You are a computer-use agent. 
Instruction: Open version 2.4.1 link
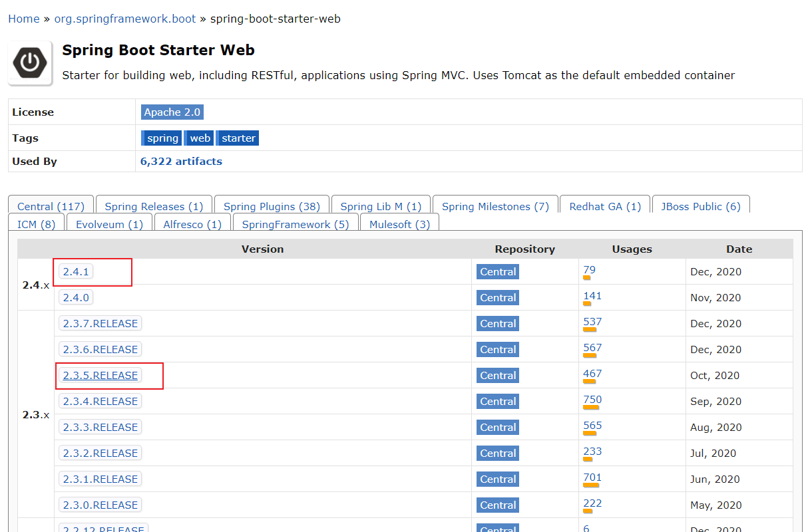click(x=76, y=271)
